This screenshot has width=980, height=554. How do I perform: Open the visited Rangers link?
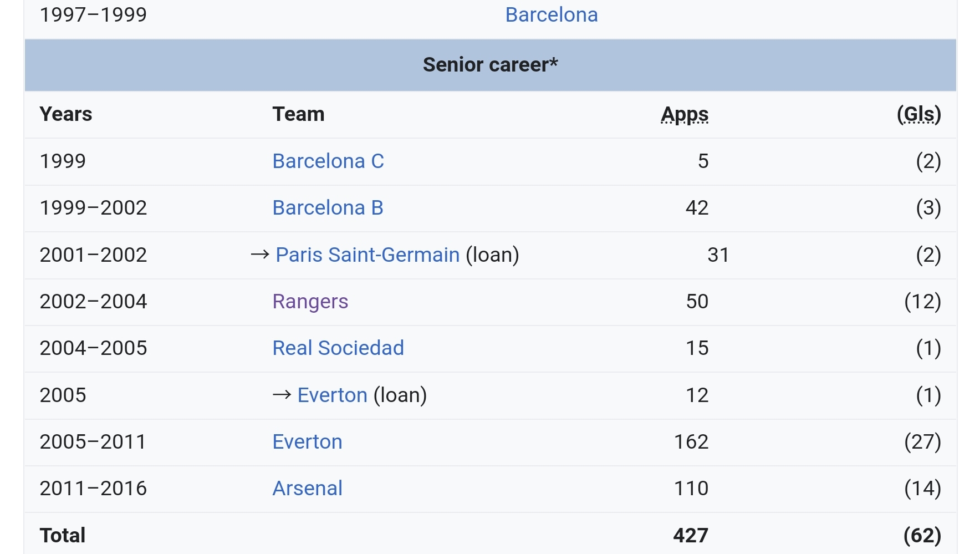point(310,302)
